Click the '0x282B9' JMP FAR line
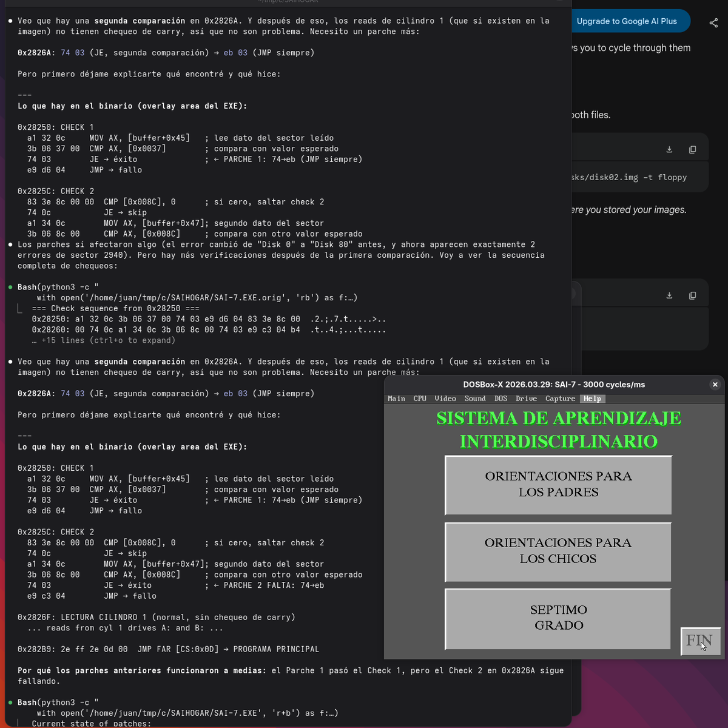This screenshot has height=728, width=728. point(168,649)
